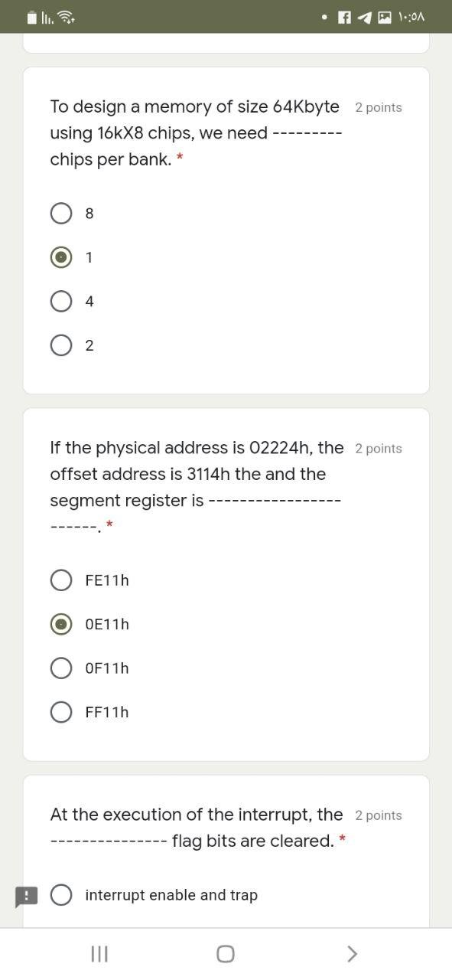
Task: Tap the Telegram notification icon
Action: click(363, 16)
